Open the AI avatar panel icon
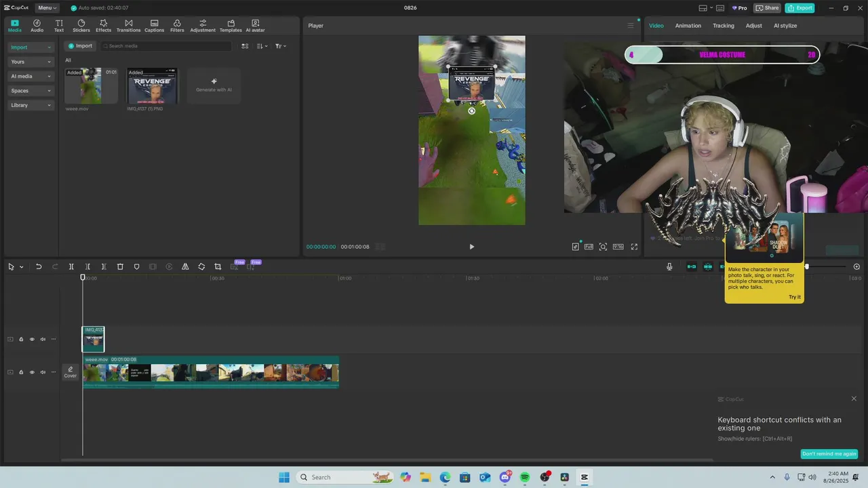868x488 pixels. (x=255, y=26)
